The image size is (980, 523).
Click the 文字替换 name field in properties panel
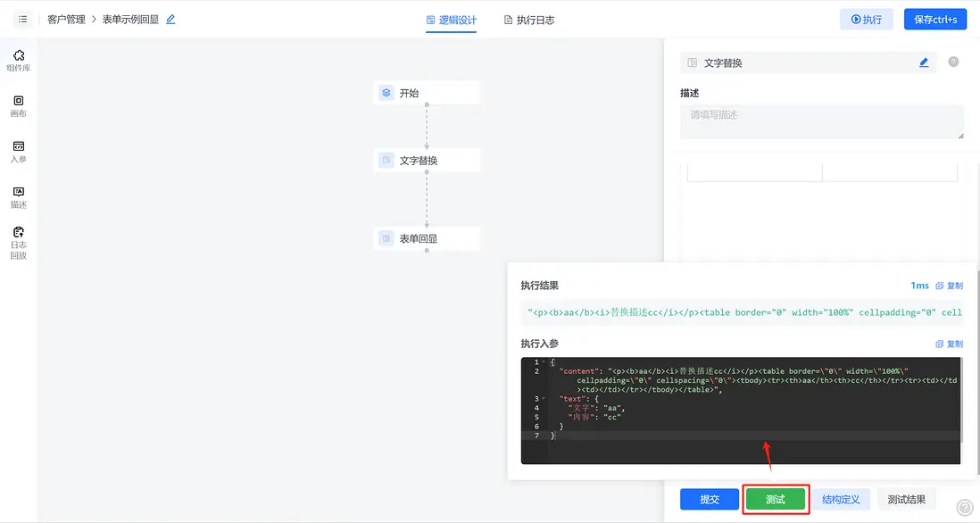point(808,62)
